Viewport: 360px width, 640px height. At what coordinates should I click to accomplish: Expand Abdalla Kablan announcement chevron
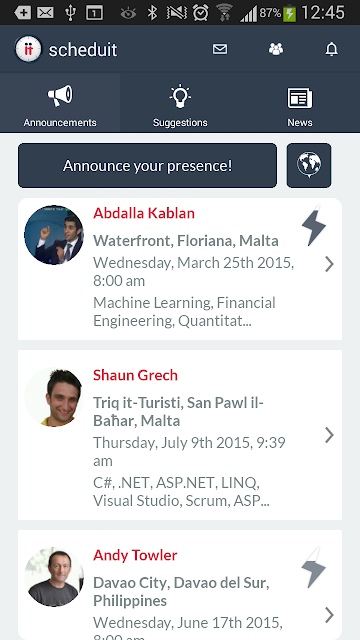(x=329, y=264)
